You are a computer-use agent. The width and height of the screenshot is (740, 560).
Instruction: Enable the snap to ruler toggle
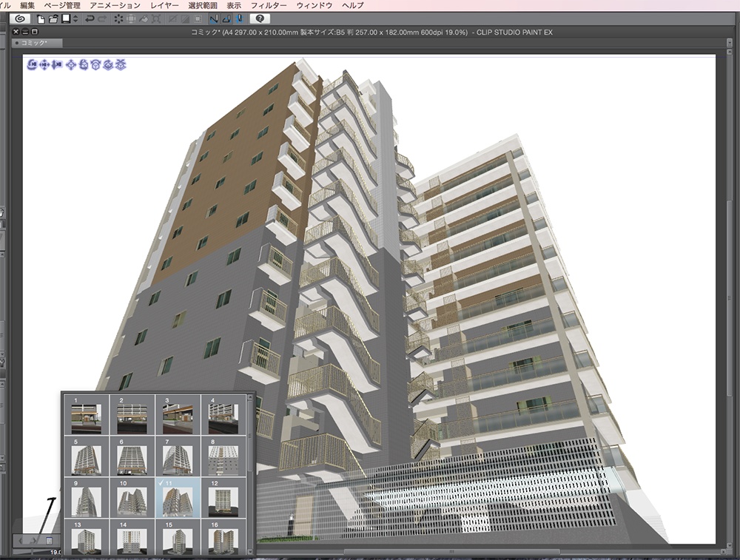[x=213, y=18]
